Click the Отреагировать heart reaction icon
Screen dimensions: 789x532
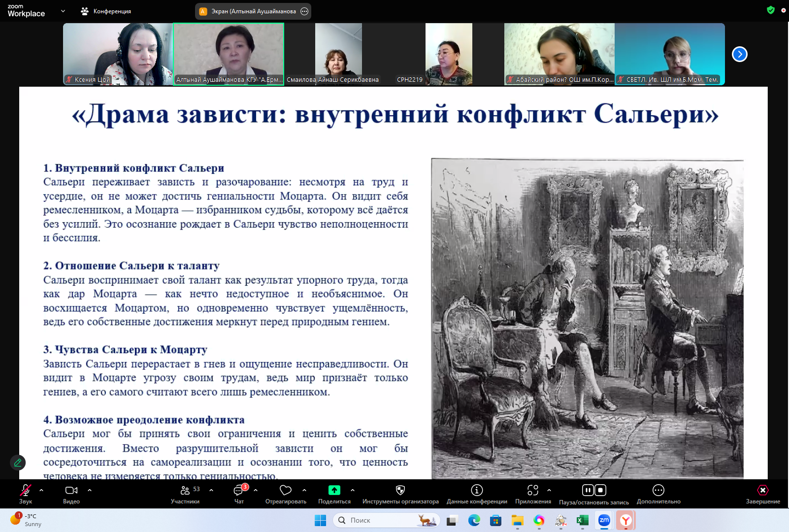point(286,491)
